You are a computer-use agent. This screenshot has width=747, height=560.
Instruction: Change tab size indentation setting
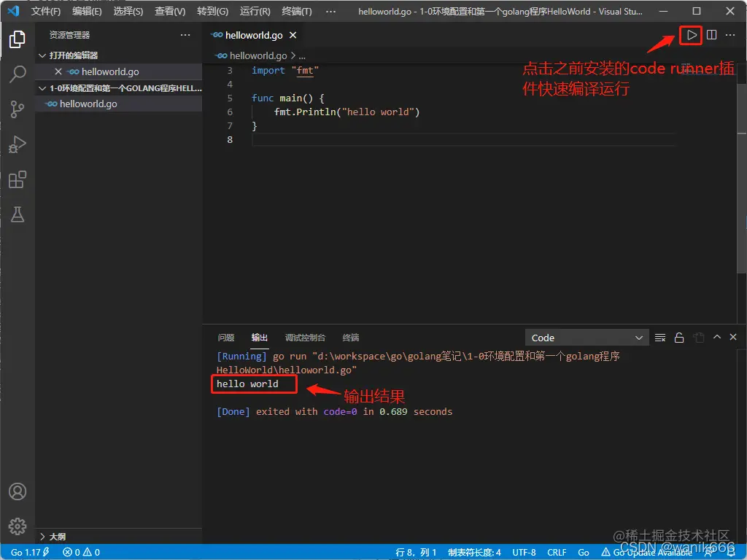click(x=474, y=553)
